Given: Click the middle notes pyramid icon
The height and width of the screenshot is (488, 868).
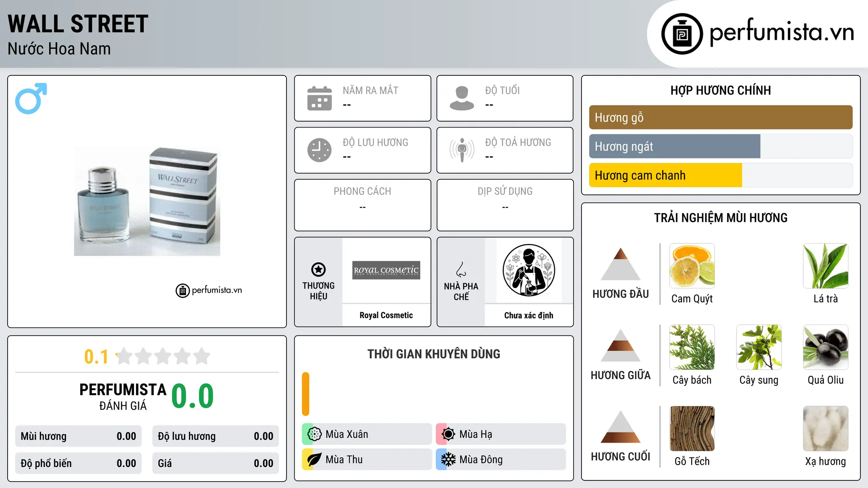Looking at the screenshot, I should (620, 345).
